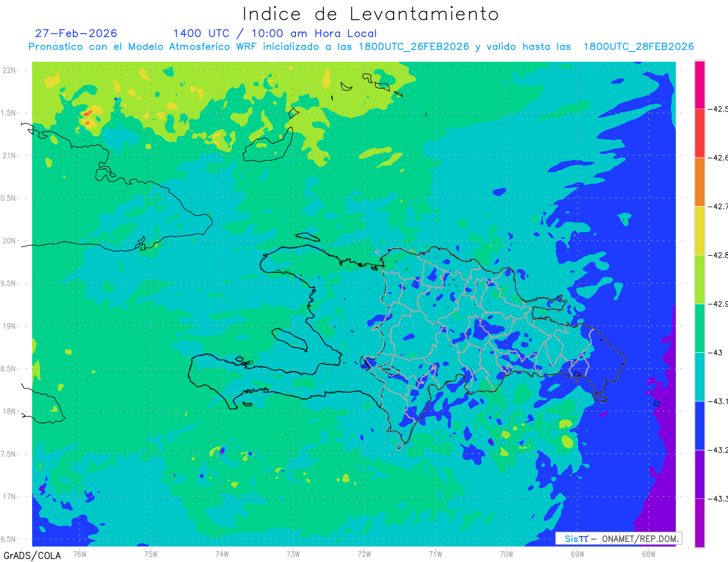Click the cyan legend swatch below -43
The image size is (728, 562).
(x=699, y=376)
